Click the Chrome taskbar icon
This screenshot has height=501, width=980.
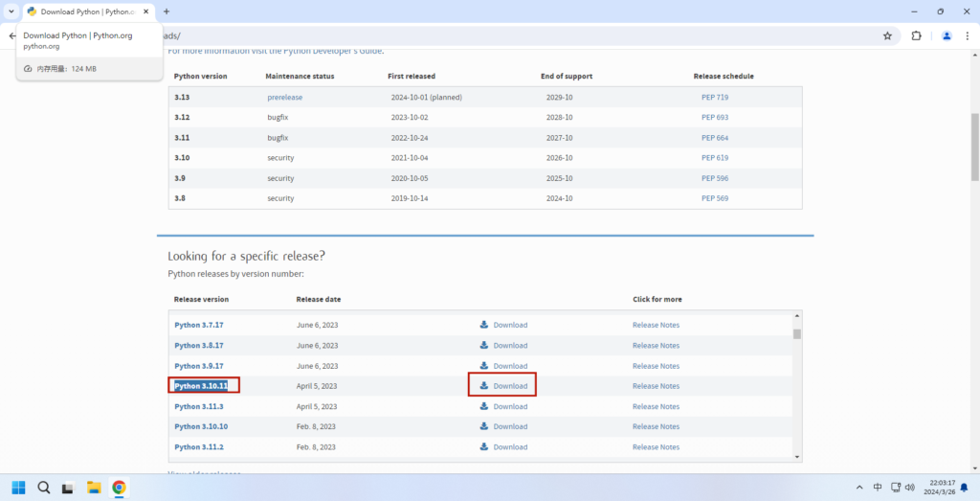119,488
